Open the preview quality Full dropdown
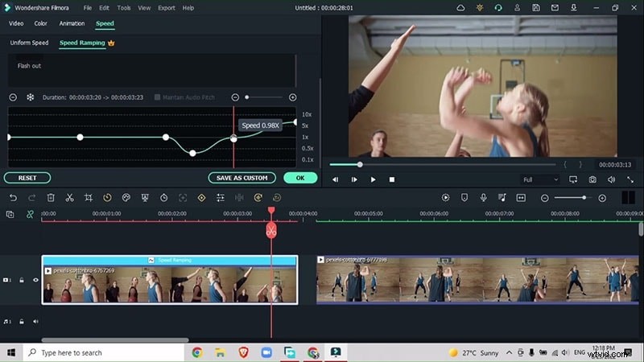This screenshot has width=644, height=362. (x=540, y=179)
